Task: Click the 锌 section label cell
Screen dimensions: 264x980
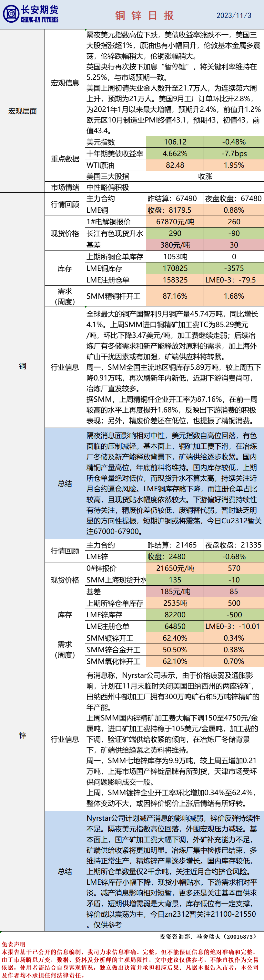Action: click(x=22, y=735)
